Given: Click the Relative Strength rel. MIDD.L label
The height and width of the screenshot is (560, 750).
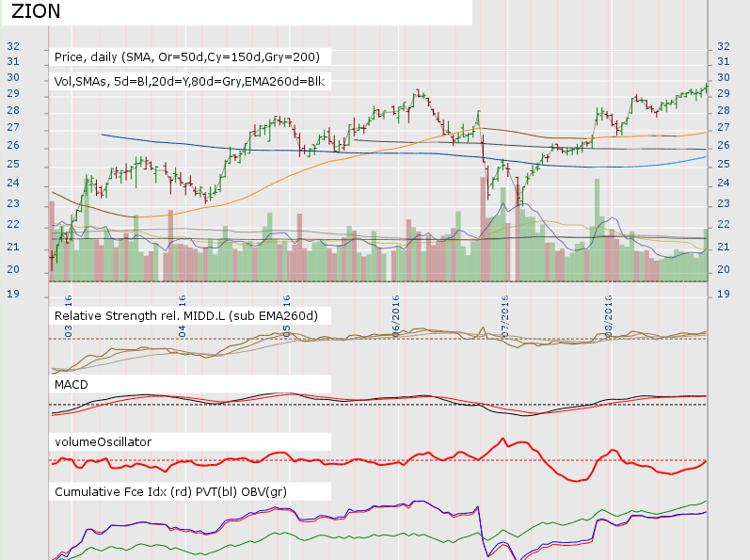Looking at the screenshot, I should coord(186,315).
